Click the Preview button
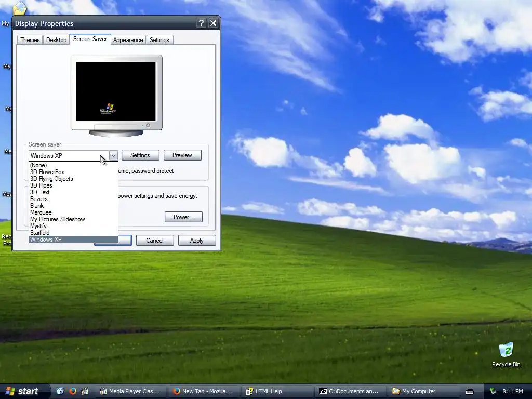Viewport: 532px width, 399px height. click(x=182, y=155)
